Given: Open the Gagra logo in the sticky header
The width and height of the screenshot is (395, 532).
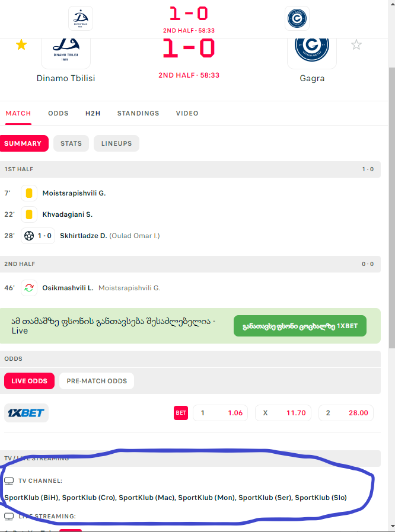Looking at the screenshot, I should pyautogui.click(x=297, y=18).
